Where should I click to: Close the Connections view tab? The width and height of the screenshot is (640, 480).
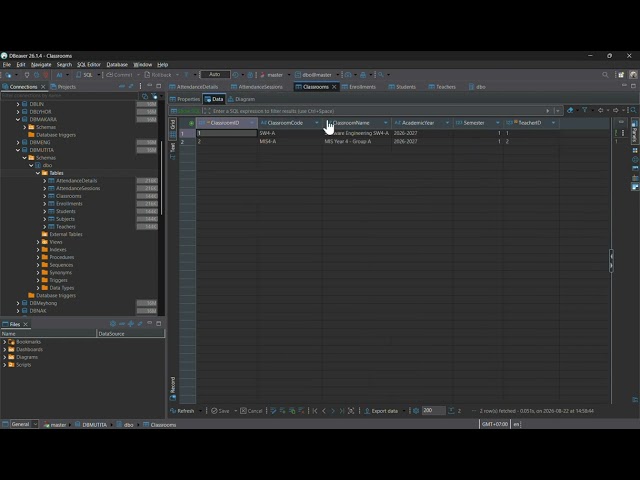tap(43, 87)
